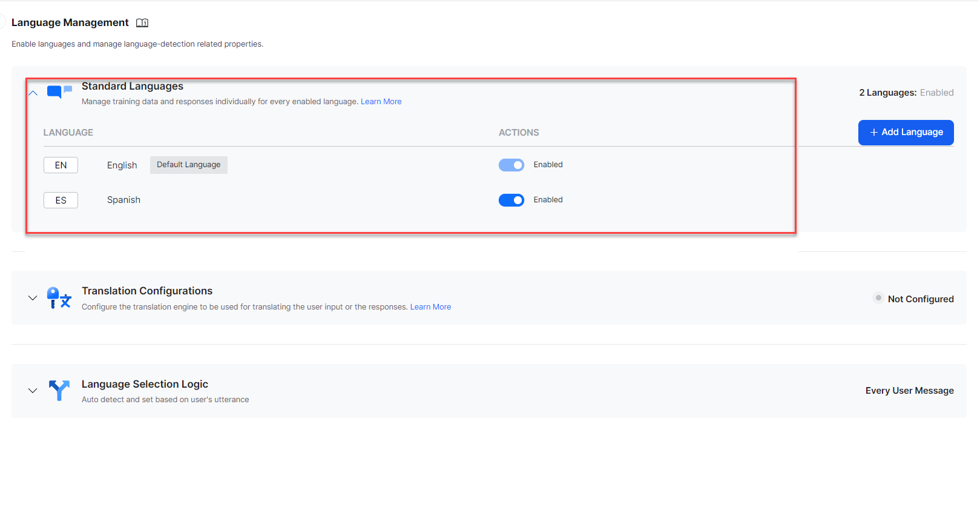This screenshot has height=530, width=980.
Task: Click the EN language code badge
Action: pos(61,165)
